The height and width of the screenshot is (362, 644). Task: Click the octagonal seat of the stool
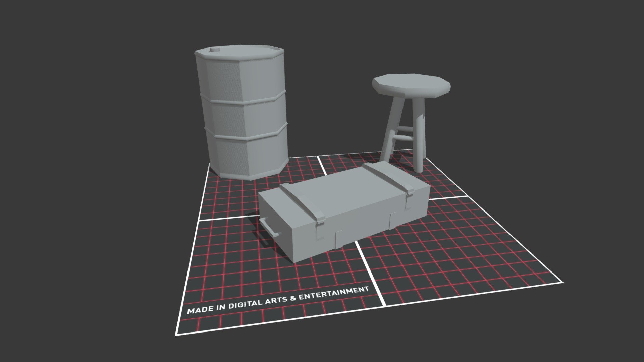pos(411,86)
